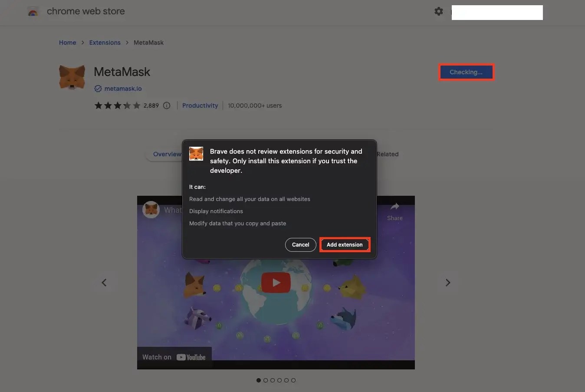Click the Add extension button
Image resolution: width=585 pixels, height=392 pixels.
[x=345, y=244]
